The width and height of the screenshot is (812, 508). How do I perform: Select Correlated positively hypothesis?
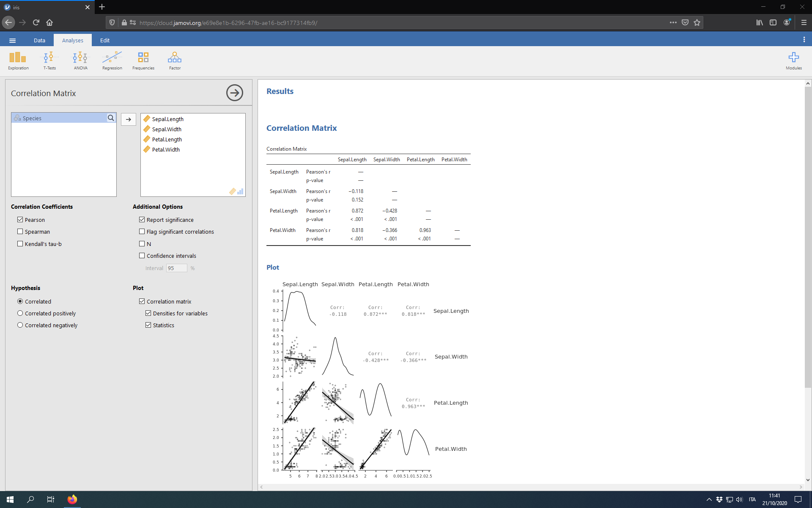point(20,313)
